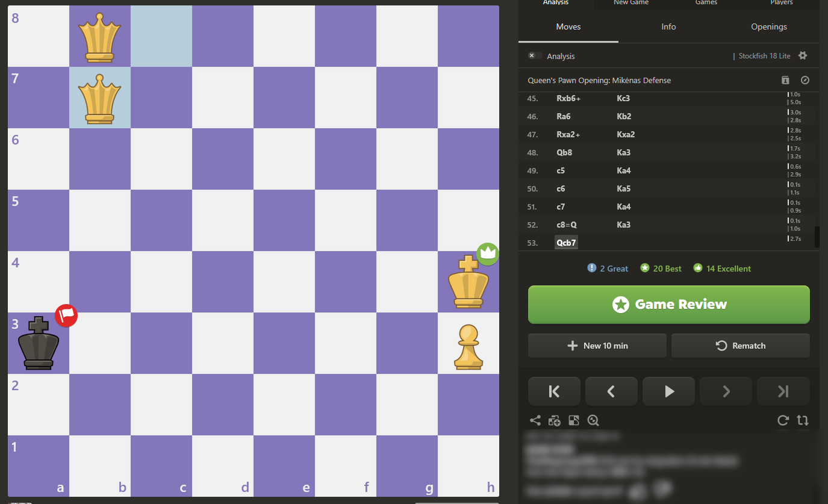
Task: Click the Stockfish 18 Lite engine label
Action: [764, 56]
